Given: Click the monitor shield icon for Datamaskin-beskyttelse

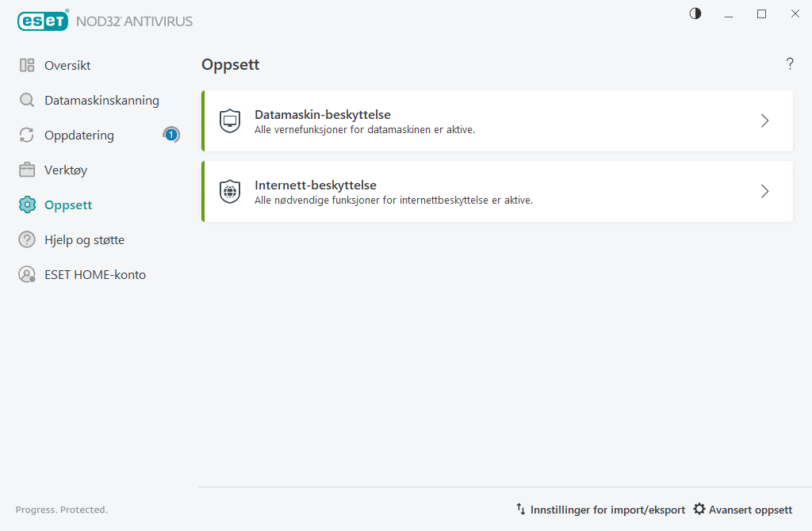Looking at the screenshot, I should (x=230, y=121).
